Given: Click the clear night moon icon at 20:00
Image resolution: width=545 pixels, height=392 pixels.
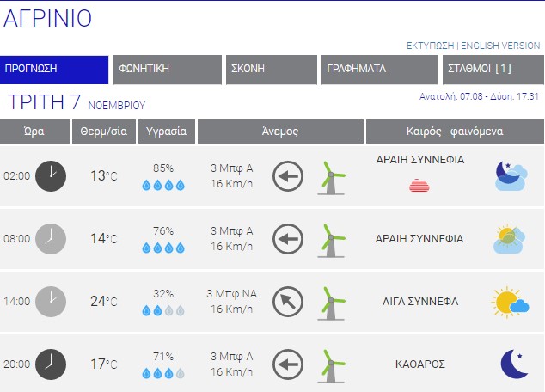Looking at the screenshot, I should point(513,364).
